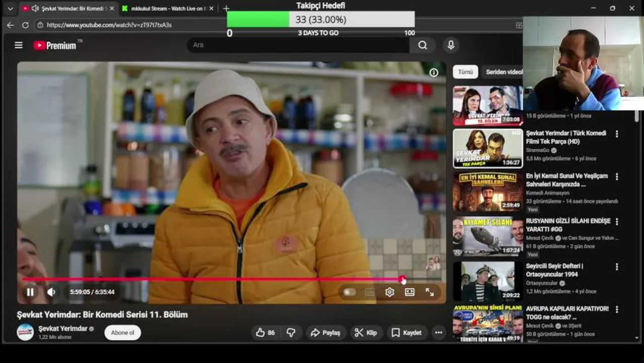Go back in browser history
The image size is (644, 363).
pos(11,25)
